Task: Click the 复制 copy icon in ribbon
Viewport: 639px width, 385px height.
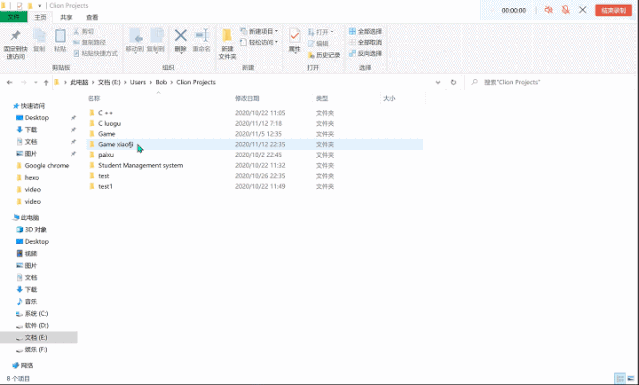Action: (x=39, y=36)
